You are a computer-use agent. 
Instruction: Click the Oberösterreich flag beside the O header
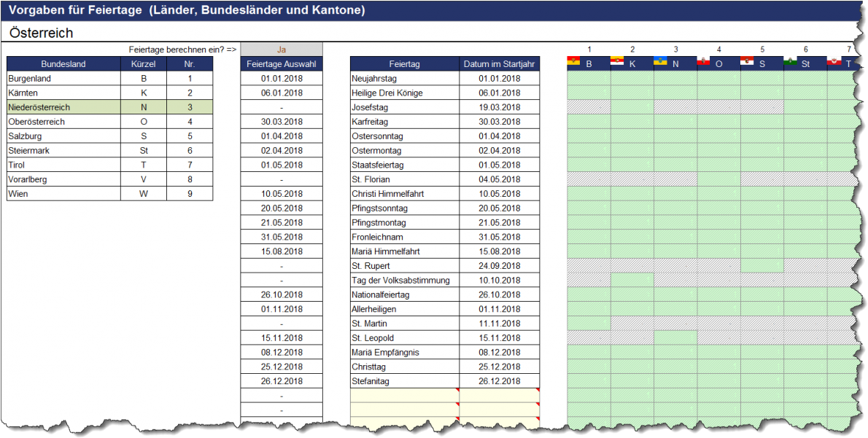point(704,62)
